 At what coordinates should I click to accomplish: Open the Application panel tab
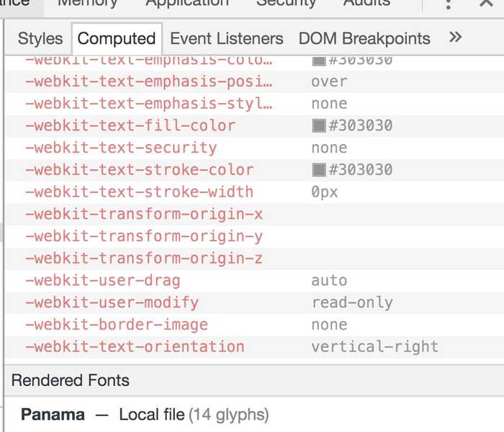(187, 3)
